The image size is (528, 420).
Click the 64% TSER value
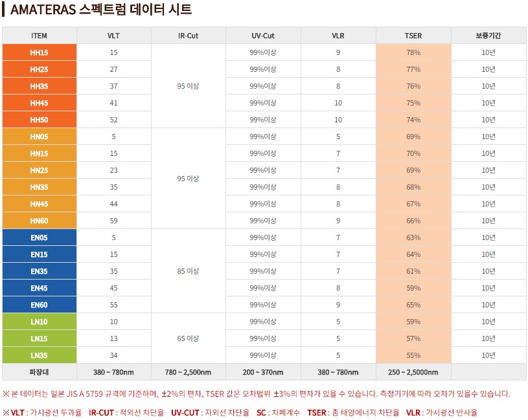click(x=413, y=254)
